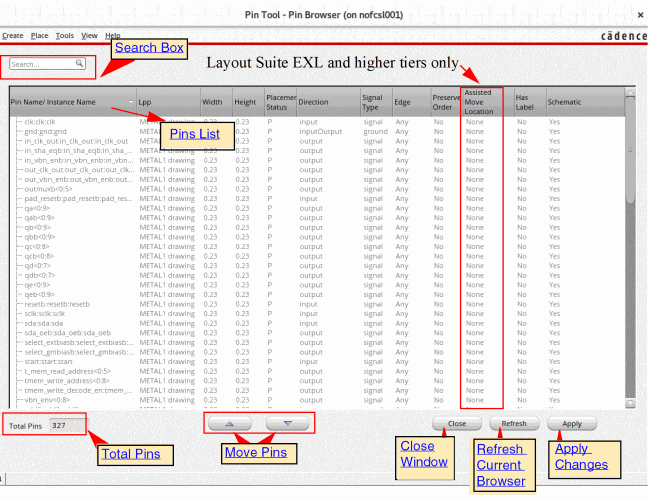Click the table's vertical scrollbar thumb
The width and height of the screenshot is (648, 499).
coord(630,151)
